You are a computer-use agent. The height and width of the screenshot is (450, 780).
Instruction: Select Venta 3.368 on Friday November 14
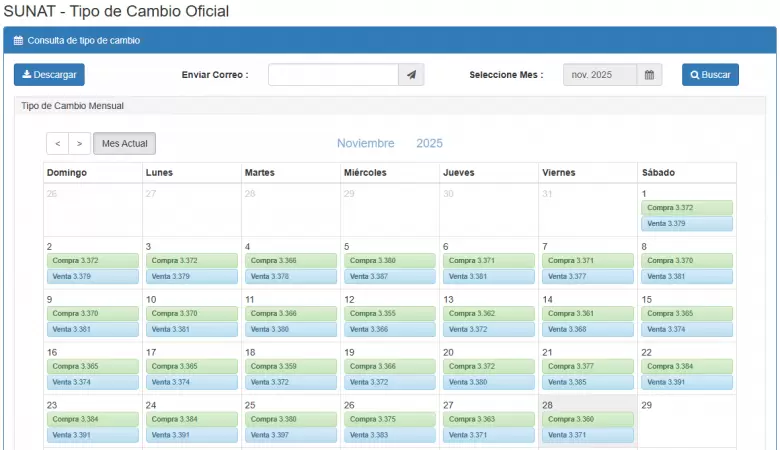(x=588, y=329)
